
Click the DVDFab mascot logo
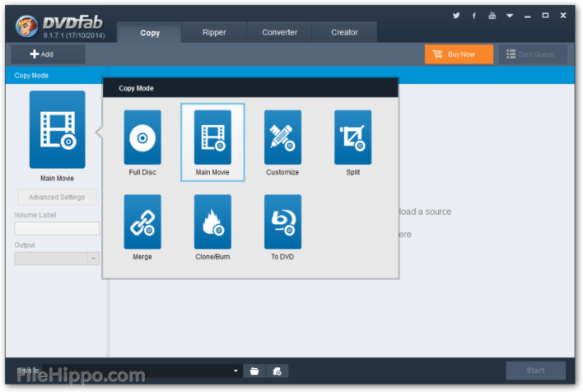(26, 26)
